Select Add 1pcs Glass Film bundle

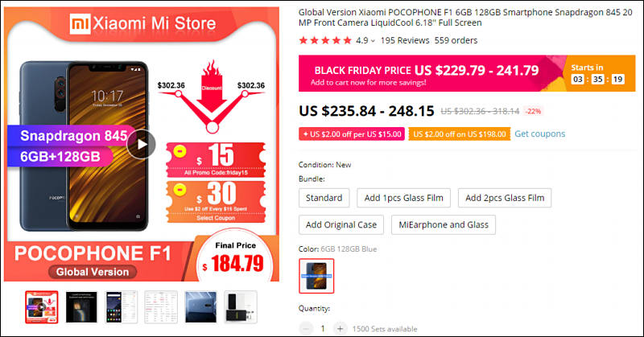pos(403,198)
